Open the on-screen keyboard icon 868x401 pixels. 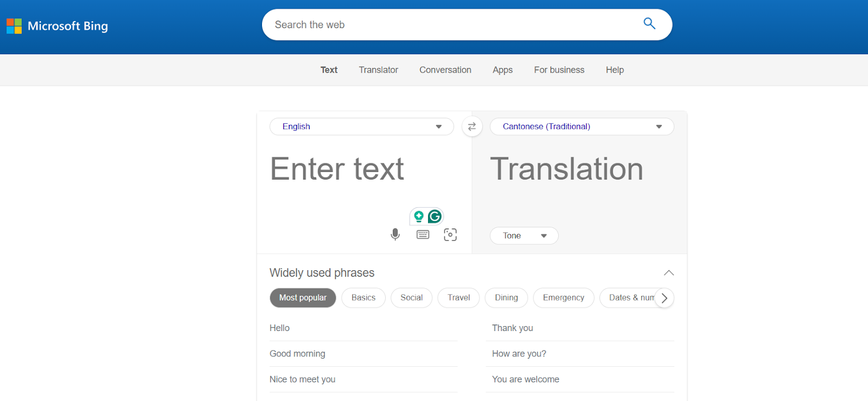[423, 234]
